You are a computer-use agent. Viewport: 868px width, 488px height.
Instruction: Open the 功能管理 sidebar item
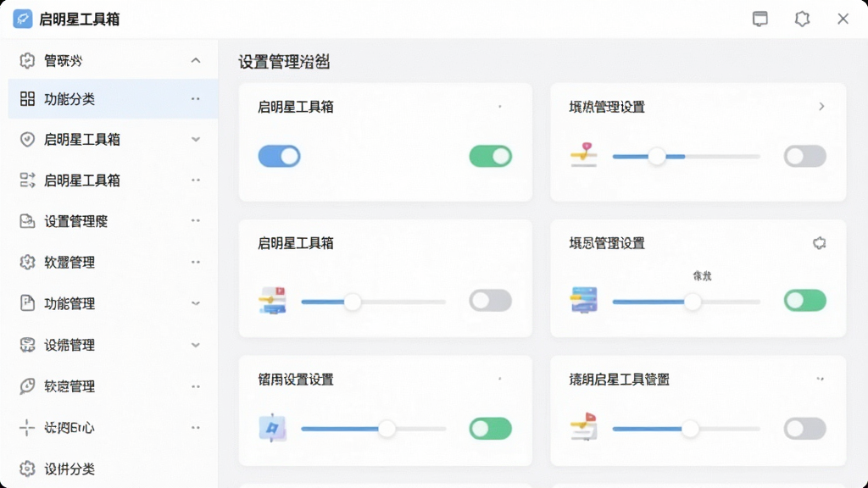[113, 303]
